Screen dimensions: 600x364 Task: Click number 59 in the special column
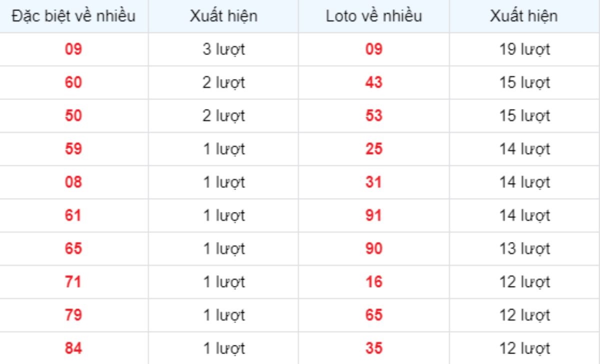point(73,149)
